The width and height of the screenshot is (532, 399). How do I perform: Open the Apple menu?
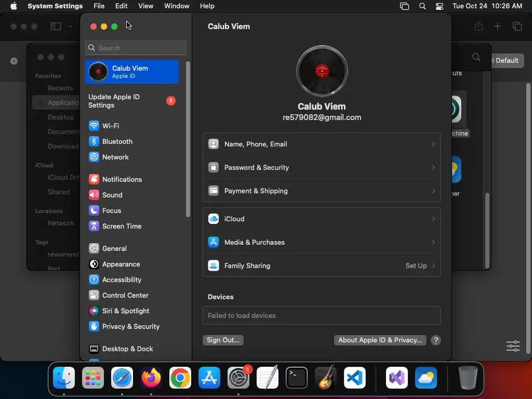click(14, 6)
